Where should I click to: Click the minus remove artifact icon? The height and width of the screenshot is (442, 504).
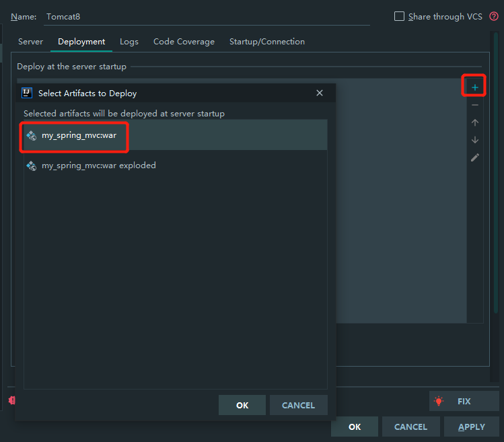click(x=475, y=105)
